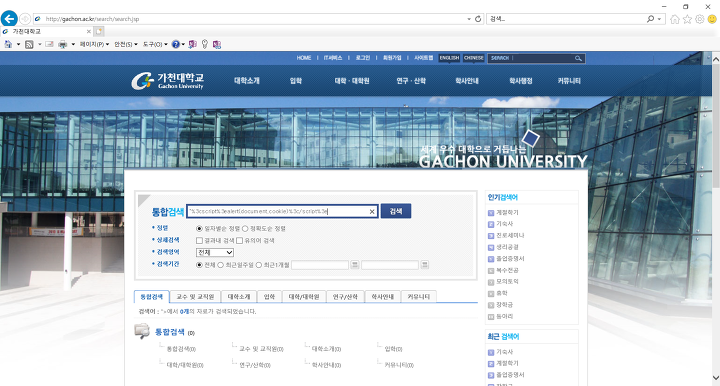Go back with the browser back arrow
The image size is (720, 386).
pos(9,19)
